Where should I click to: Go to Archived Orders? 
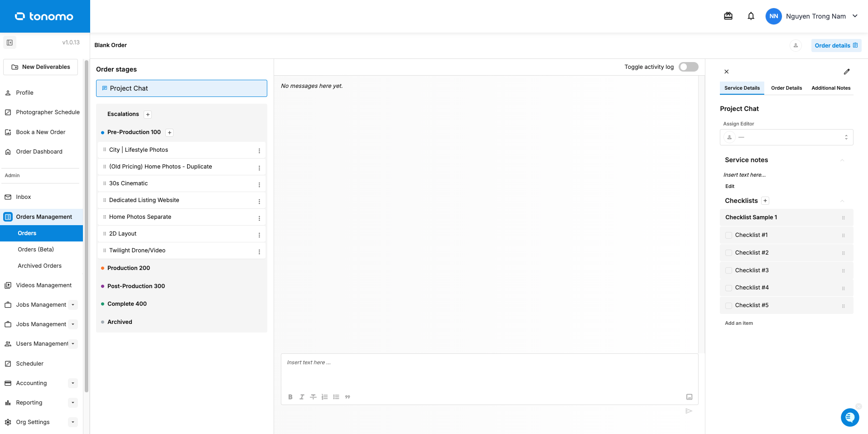[39, 266]
